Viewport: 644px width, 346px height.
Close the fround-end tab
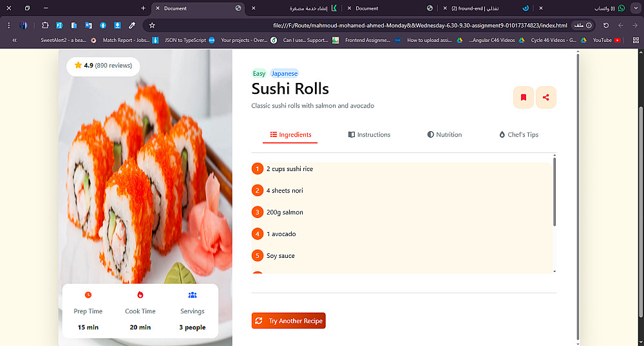445,8
